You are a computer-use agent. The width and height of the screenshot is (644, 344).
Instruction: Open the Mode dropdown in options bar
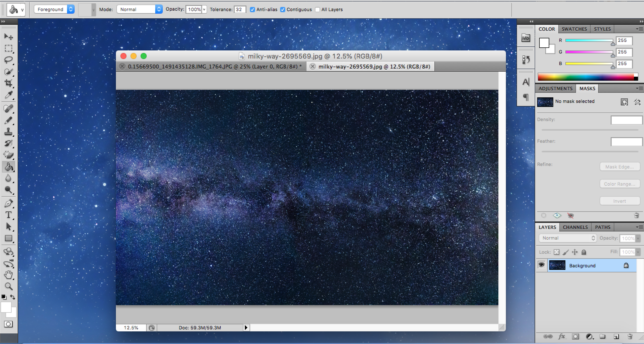(140, 9)
